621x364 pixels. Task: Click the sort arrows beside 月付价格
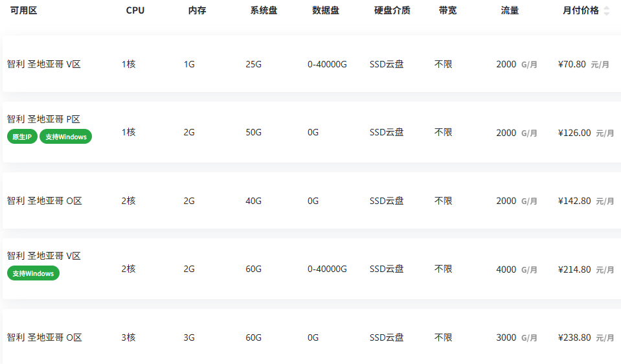[x=606, y=10]
